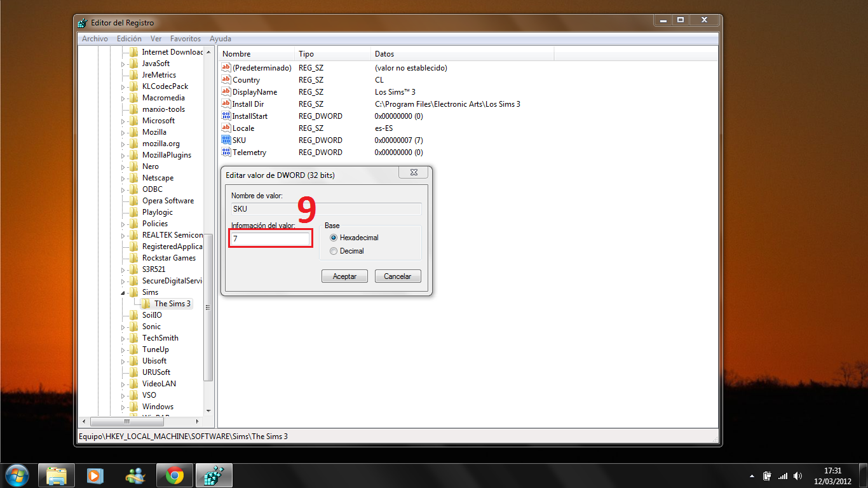The image size is (868, 488).
Task: Click the Install Dir value icon
Action: tap(226, 104)
